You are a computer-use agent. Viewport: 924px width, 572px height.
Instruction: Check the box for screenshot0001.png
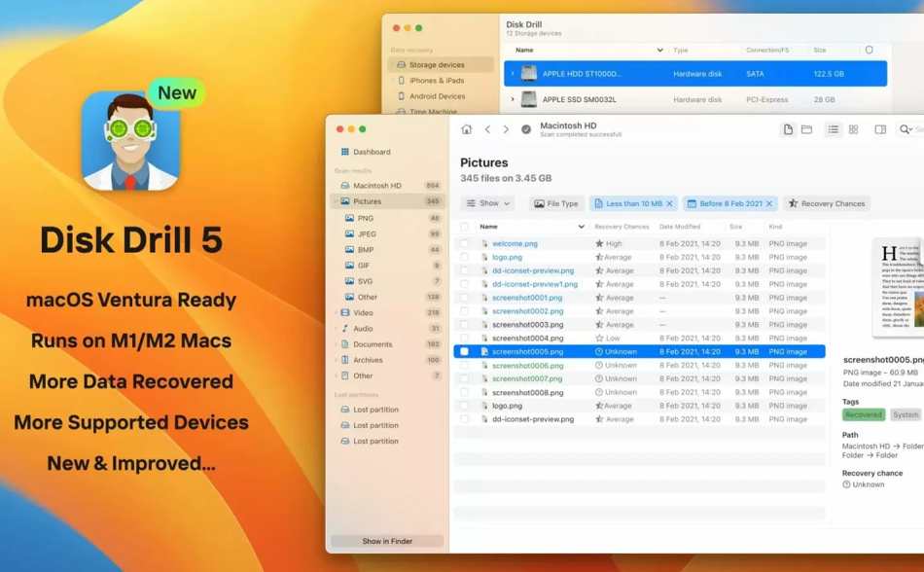[x=464, y=298]
